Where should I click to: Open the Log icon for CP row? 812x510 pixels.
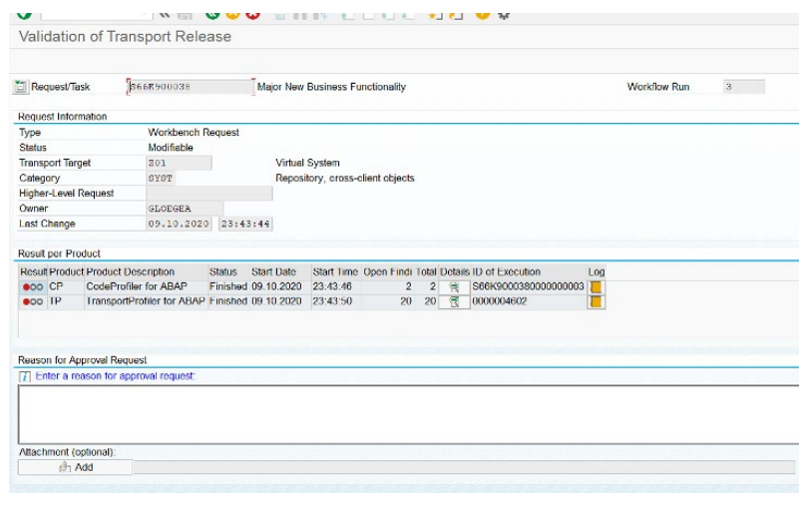(x=597, y=287)
